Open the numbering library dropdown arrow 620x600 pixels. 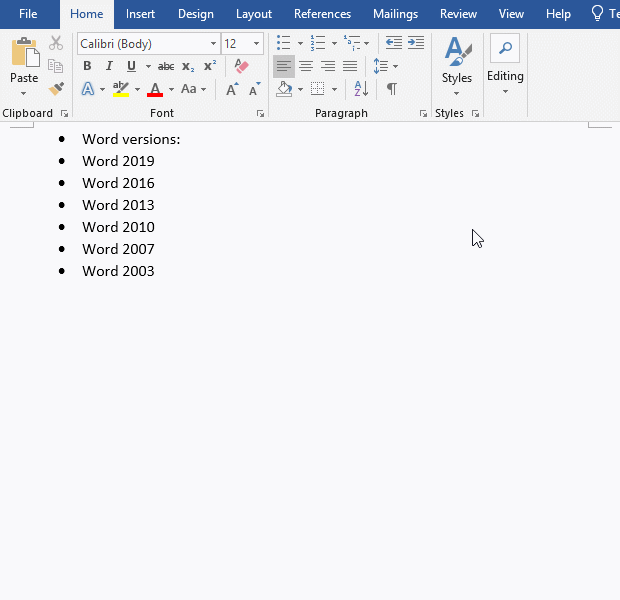[334, 44]
